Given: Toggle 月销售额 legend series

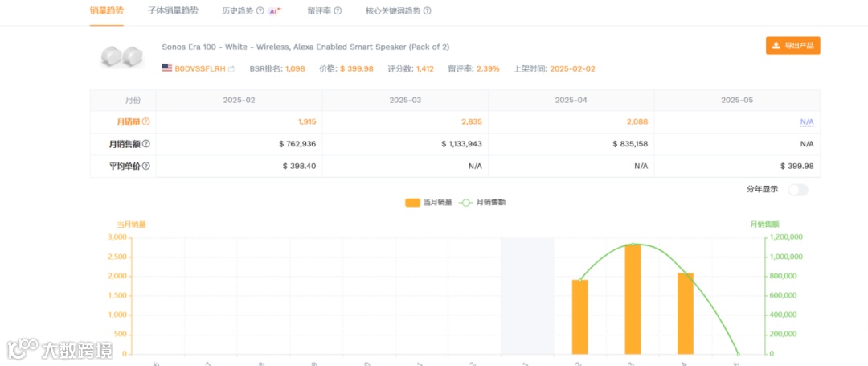Looking at the screenshot, I should 481,203.
